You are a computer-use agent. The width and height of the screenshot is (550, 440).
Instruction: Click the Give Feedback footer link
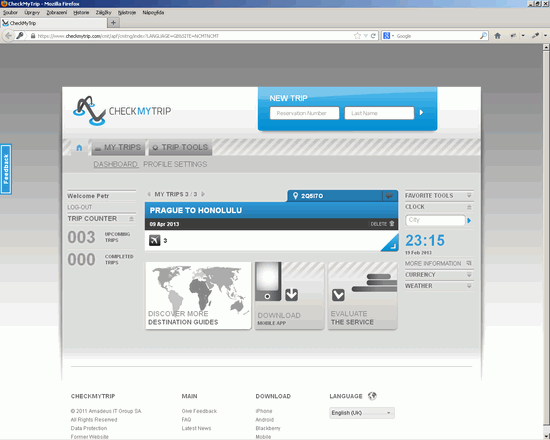pyautogui.click(x=199, y=411)
